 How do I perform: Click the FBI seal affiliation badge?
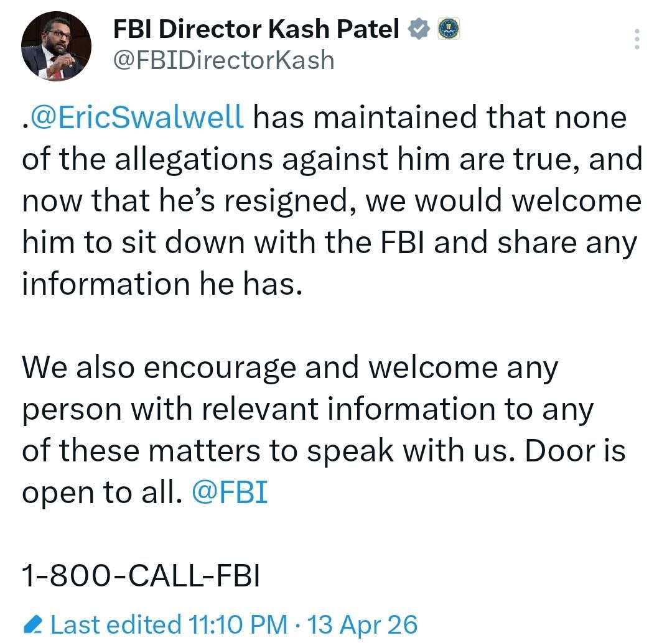tap(448, 29)
